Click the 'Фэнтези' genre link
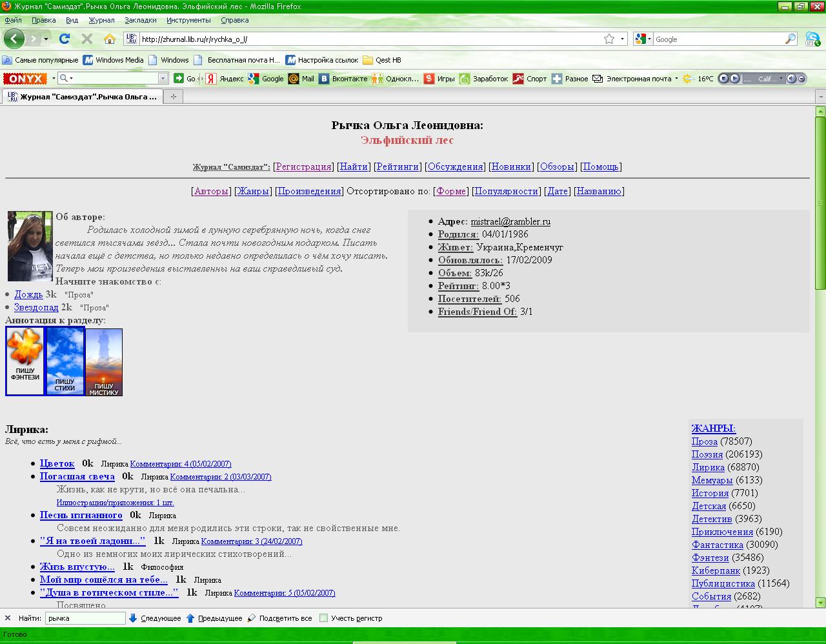The width and height of the screenshot is (826, 644). point(710,558)
